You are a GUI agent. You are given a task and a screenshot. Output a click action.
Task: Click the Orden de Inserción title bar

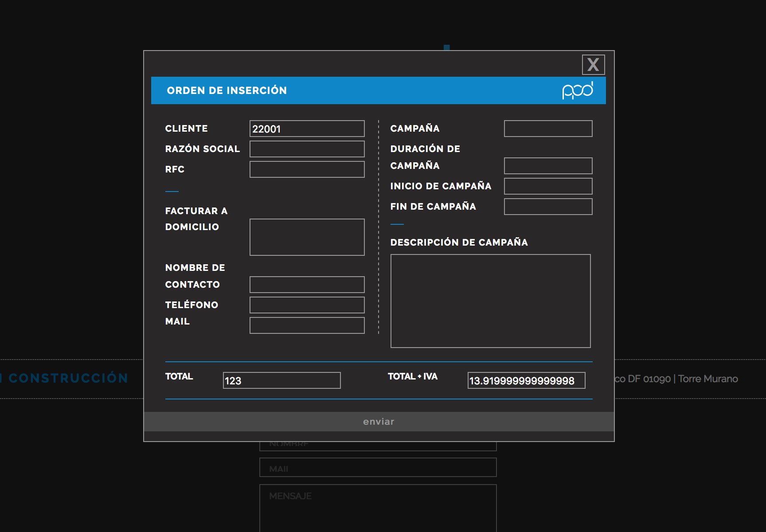point(355,90)
